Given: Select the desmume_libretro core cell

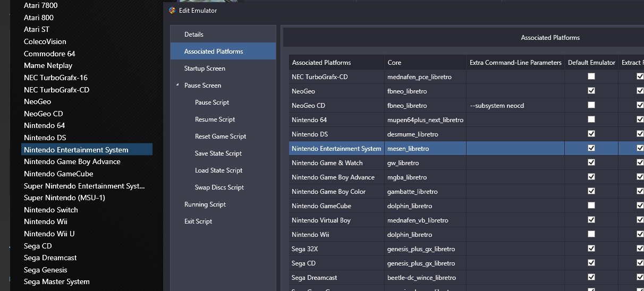Looking at the screenshot, I should [x=425, y=134].
